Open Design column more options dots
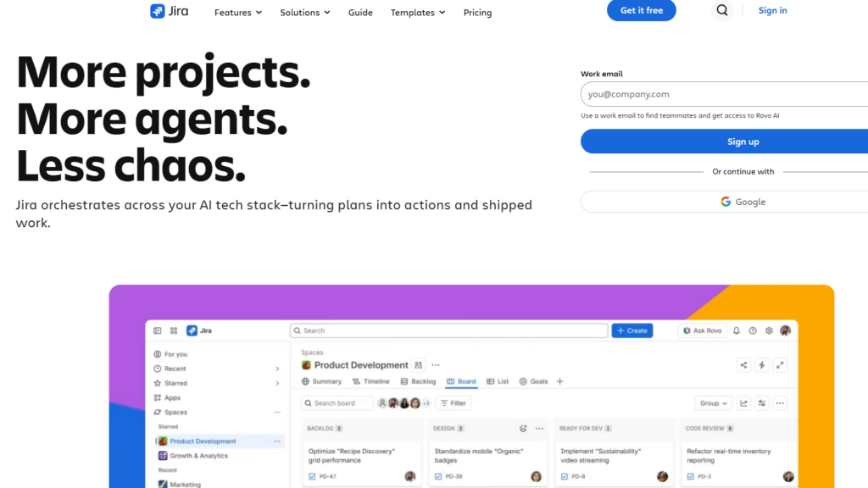 pyautogui.click(x=540, y=428)
